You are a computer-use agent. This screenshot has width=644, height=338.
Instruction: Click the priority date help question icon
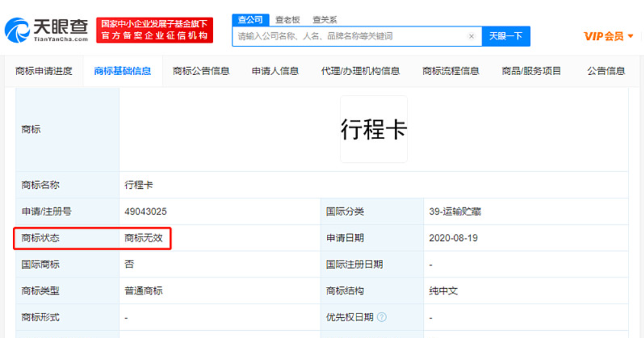coord(382,317)
